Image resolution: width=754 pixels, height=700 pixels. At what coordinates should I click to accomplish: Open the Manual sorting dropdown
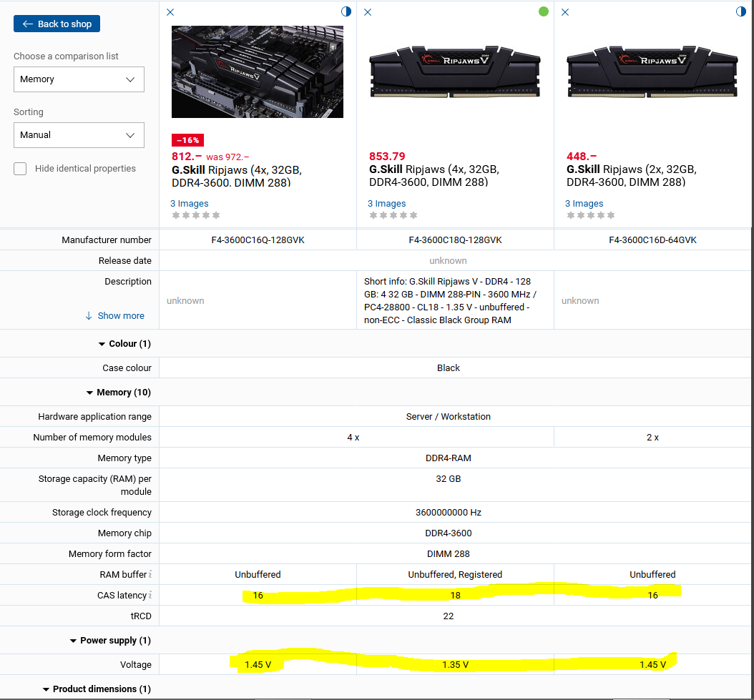coord(79,135)
